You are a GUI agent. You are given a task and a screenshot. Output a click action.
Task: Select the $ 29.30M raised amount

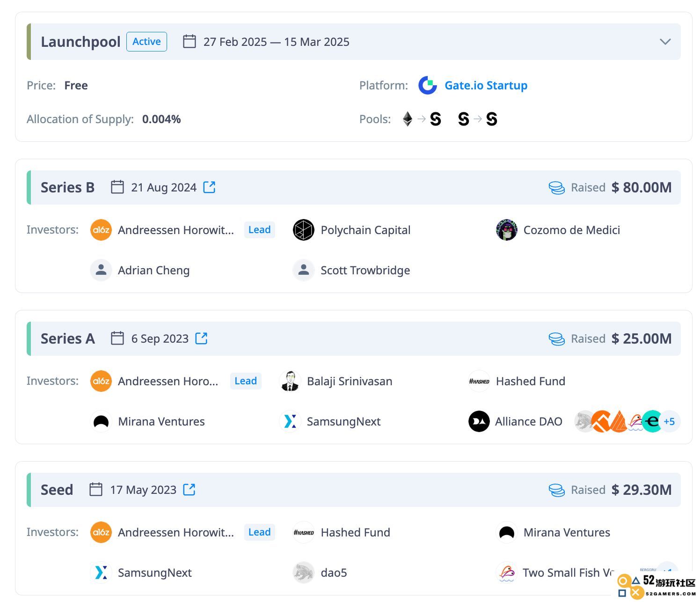coord(642,490)
